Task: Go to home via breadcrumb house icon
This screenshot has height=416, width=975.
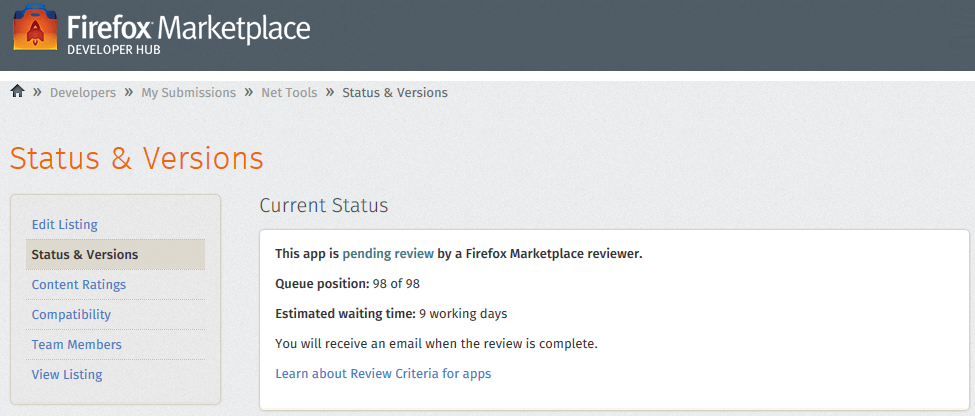Action: [x=17, y=91]
